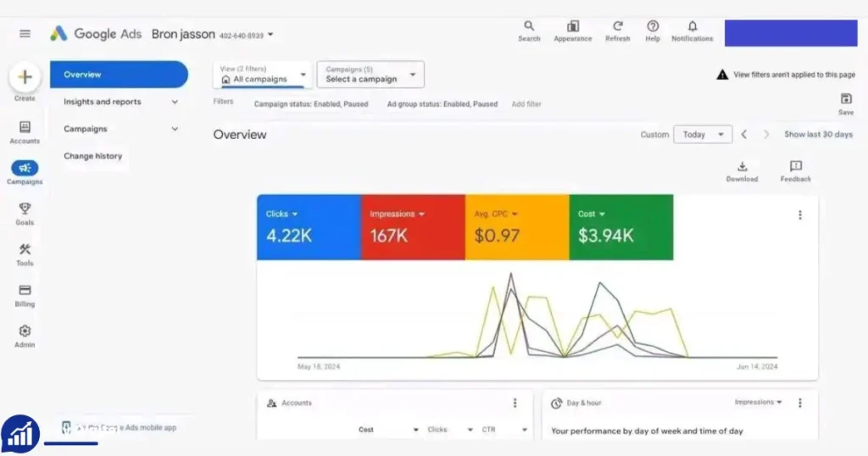The width and height of the screenshot is (868, 456).
Task: Click Show last 30 days
Action: 818,135
